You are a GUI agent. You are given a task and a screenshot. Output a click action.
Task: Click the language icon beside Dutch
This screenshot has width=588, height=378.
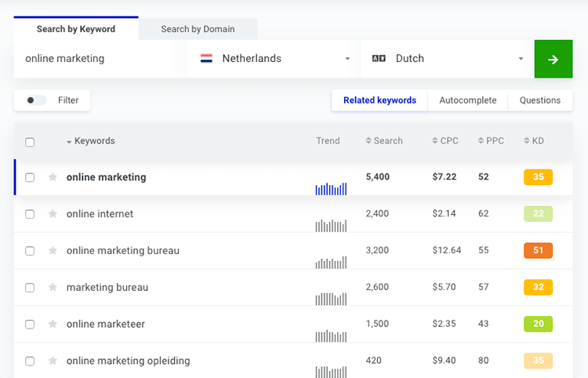[x=379, y=59]
